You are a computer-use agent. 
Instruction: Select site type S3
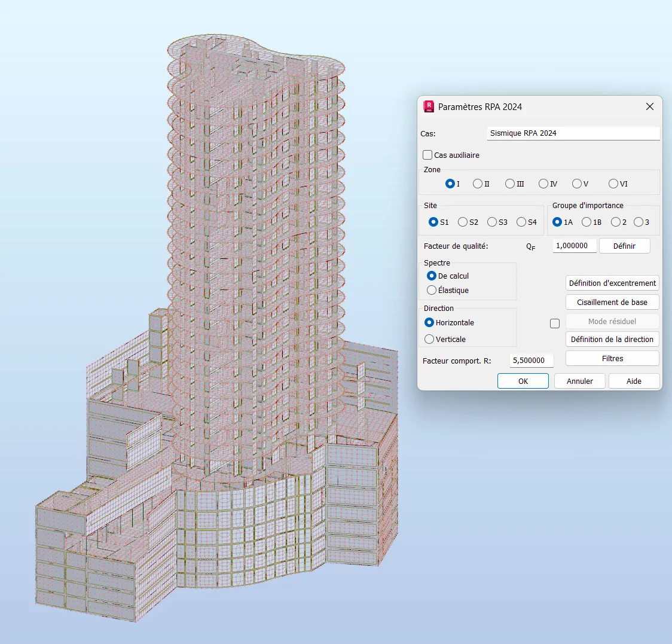pyautogui.click(x=492, y=222)
